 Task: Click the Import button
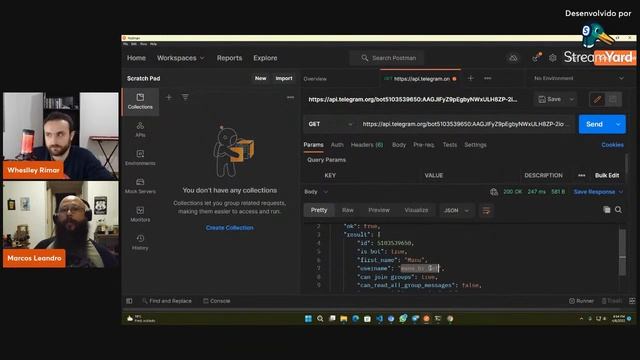point(284,78)
